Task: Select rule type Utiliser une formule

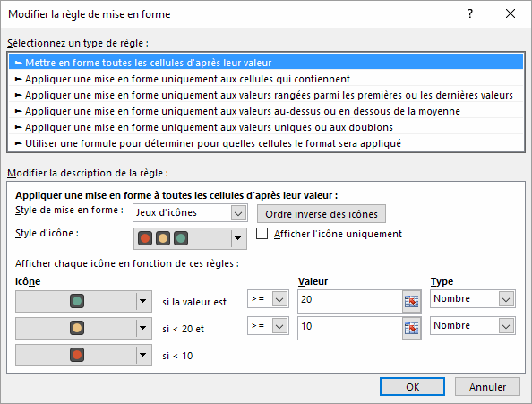Action: (x=266, y=143)
